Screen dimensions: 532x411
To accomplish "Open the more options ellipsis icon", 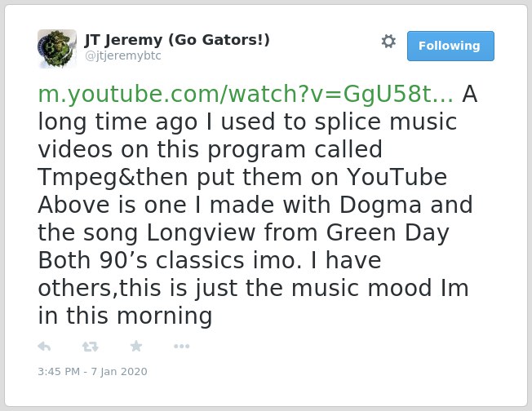I will click(181, 347).
